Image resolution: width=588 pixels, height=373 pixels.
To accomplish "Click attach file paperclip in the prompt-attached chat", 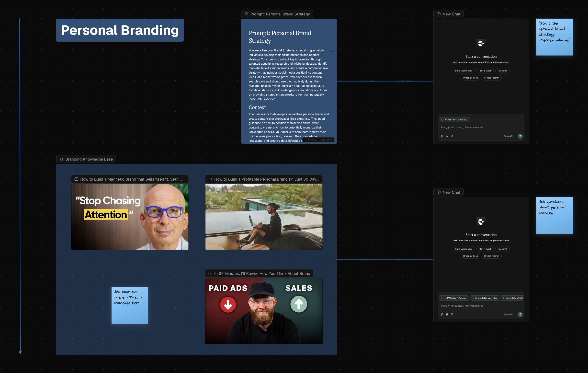I will (442, 136).
